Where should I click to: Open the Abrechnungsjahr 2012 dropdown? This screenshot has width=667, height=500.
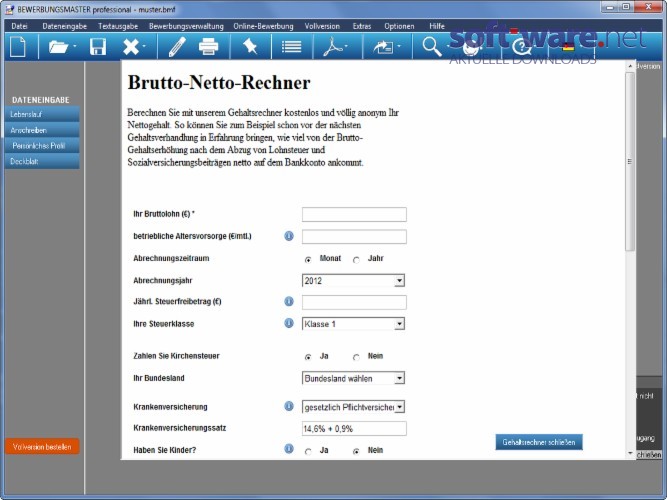(x=353, y=280)
